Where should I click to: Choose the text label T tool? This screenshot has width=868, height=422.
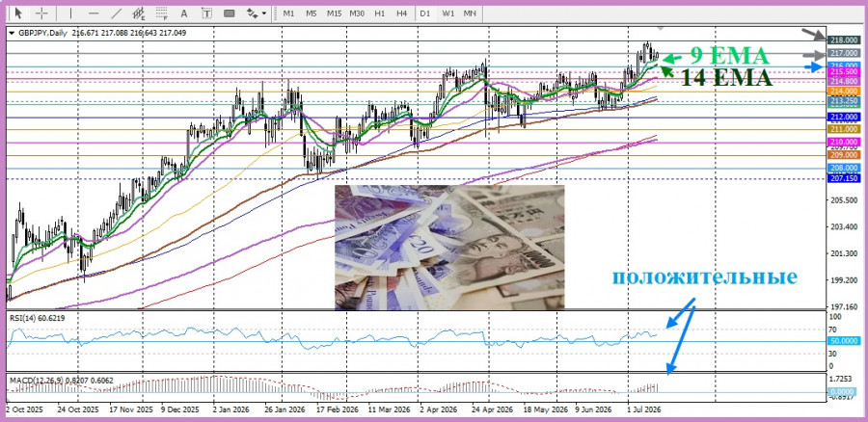206,13
